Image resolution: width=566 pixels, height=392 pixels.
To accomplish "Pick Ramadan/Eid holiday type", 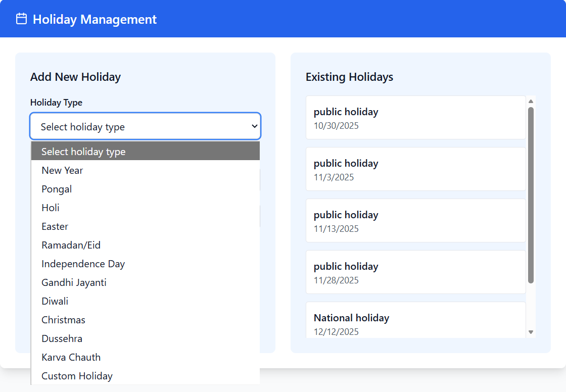I will pos(145,245).
